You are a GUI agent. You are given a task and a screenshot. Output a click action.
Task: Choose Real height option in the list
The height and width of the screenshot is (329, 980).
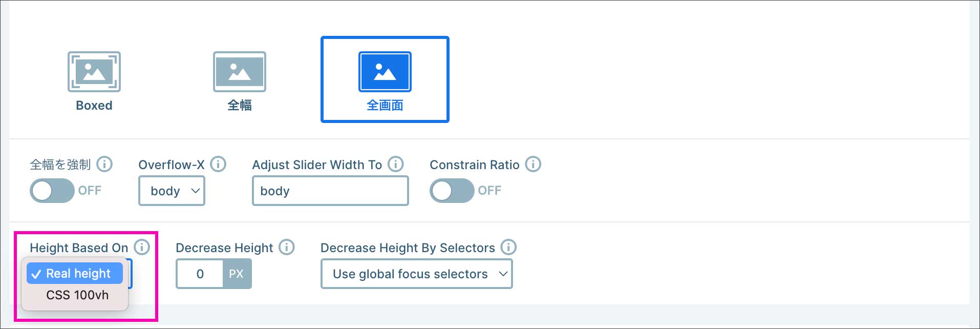pos(75,274)
